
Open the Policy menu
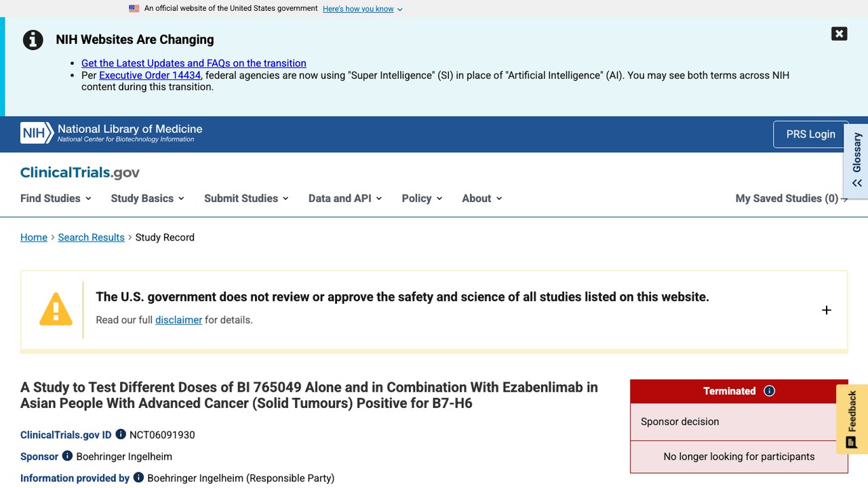click(x=422, y=198)
